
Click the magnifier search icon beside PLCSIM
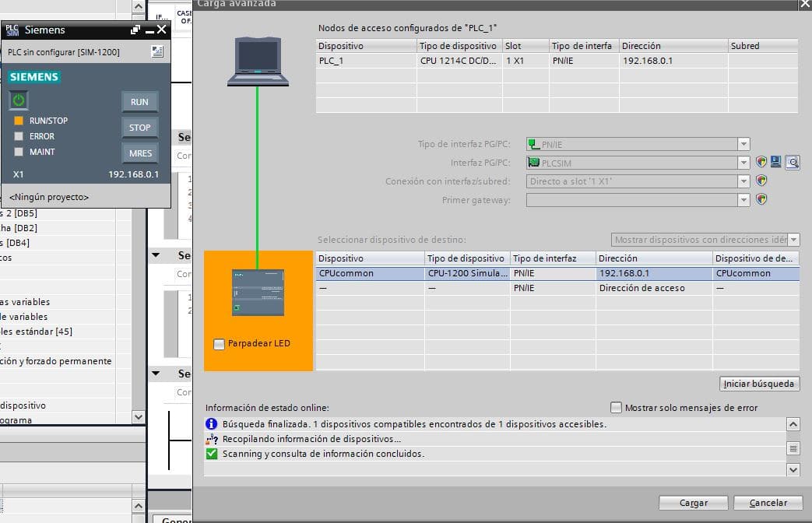793,163
